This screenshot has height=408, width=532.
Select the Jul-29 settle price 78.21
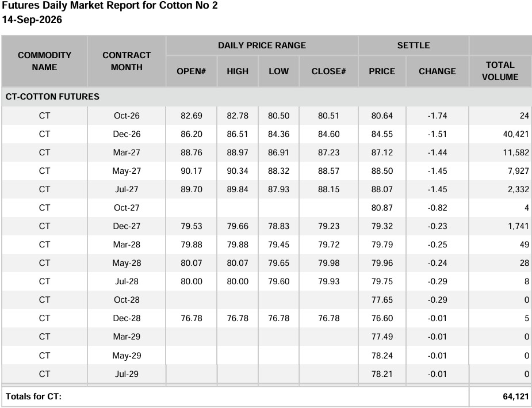382,374
